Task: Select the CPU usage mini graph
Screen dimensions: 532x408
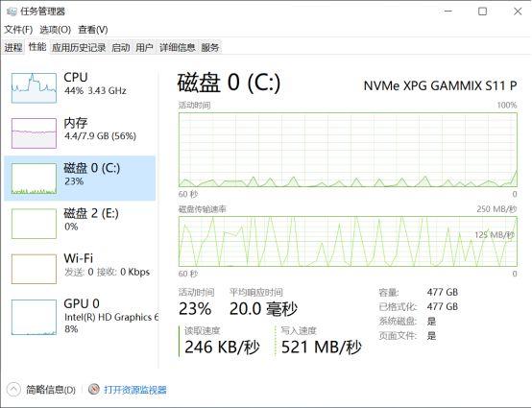Action: (x=34, y=88)
